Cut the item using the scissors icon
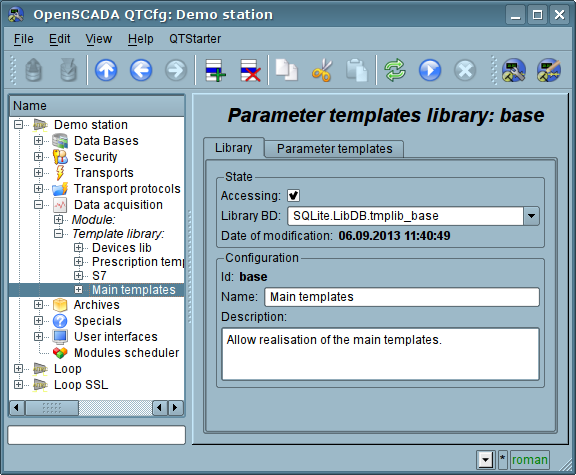Screen dimensions: 576x475 (x=321, y=70)
